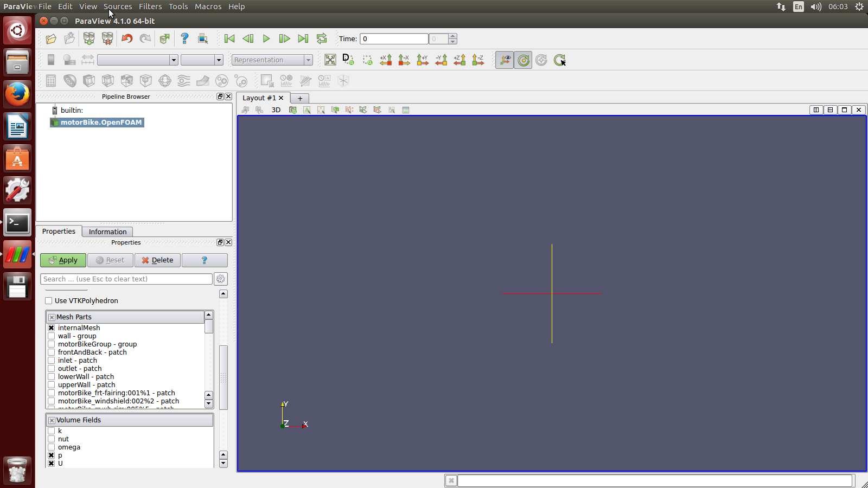
Task: Click the Disconnect from server icon
Action: (107, 38)
